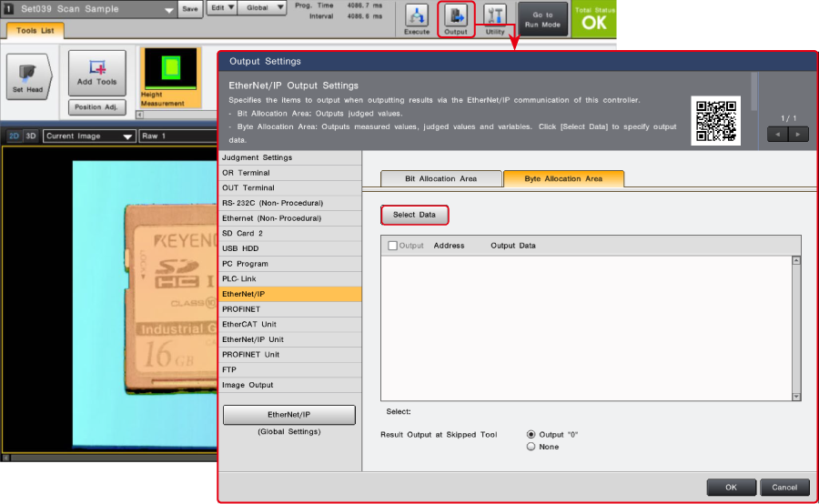The image size is (819, 504).
Task: Switch to Bit Allocation Area tab
Action: tap(440, 178)
